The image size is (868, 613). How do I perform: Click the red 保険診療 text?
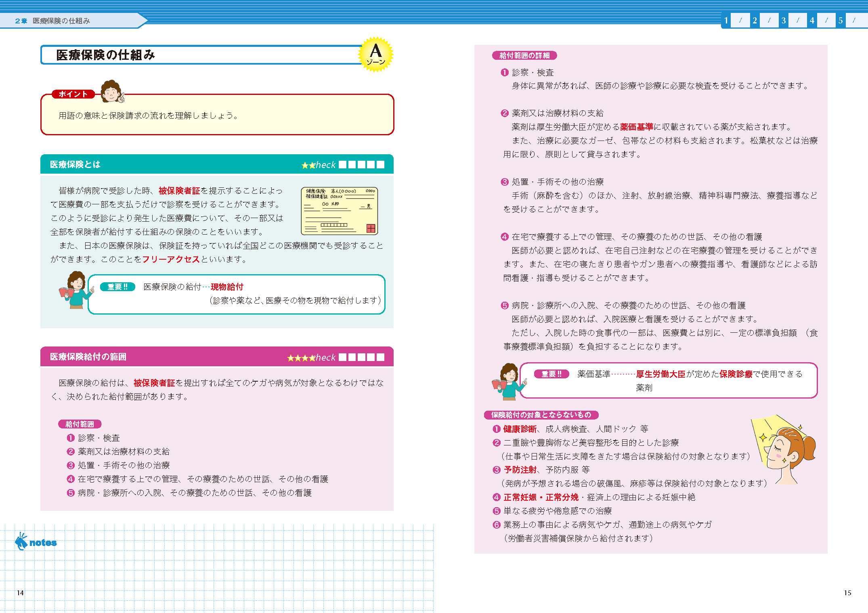pos(736,374)
